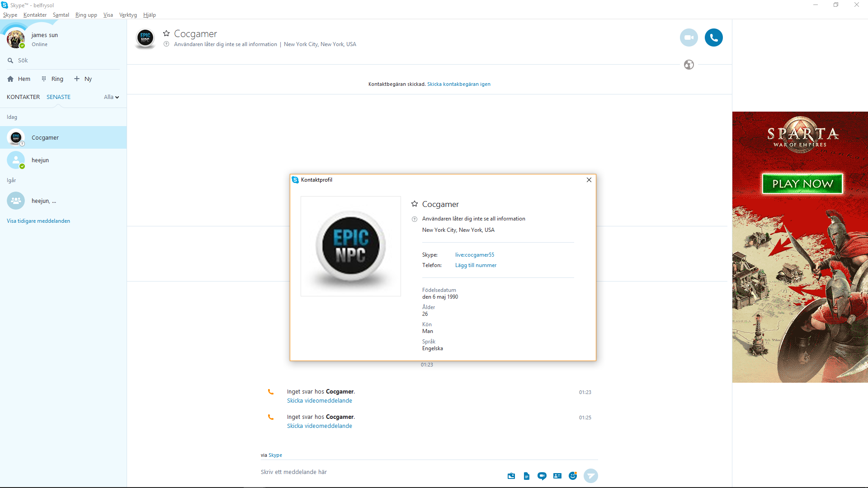Click Cocgamer avatar in conversation header
This screenshot has width=868, height=488.
pyautogui.click(x=145, y=38)
